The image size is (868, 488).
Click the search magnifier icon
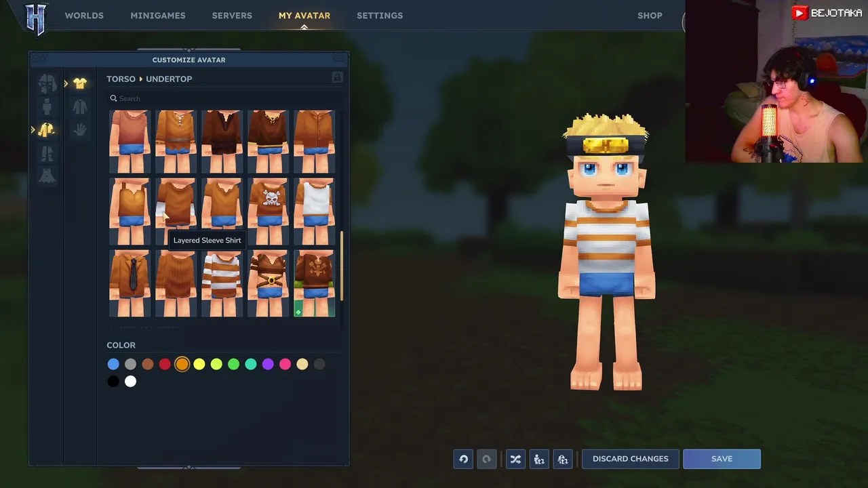[114, 98]
